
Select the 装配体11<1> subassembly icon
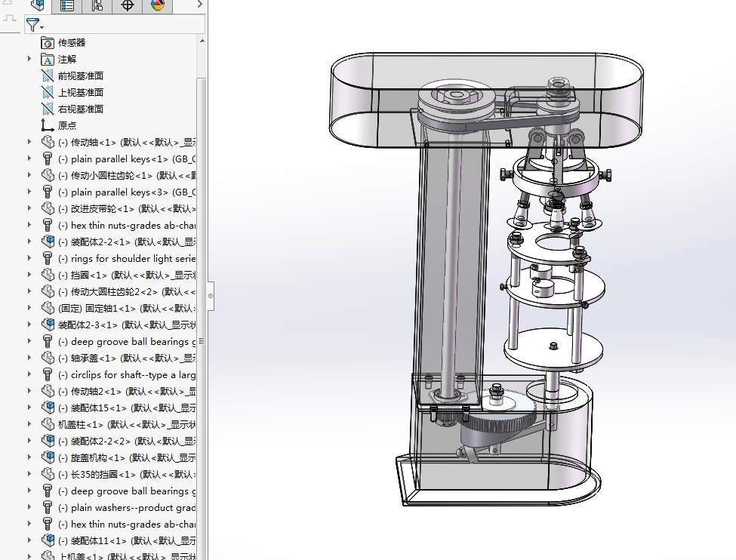[x=48, y=540]
